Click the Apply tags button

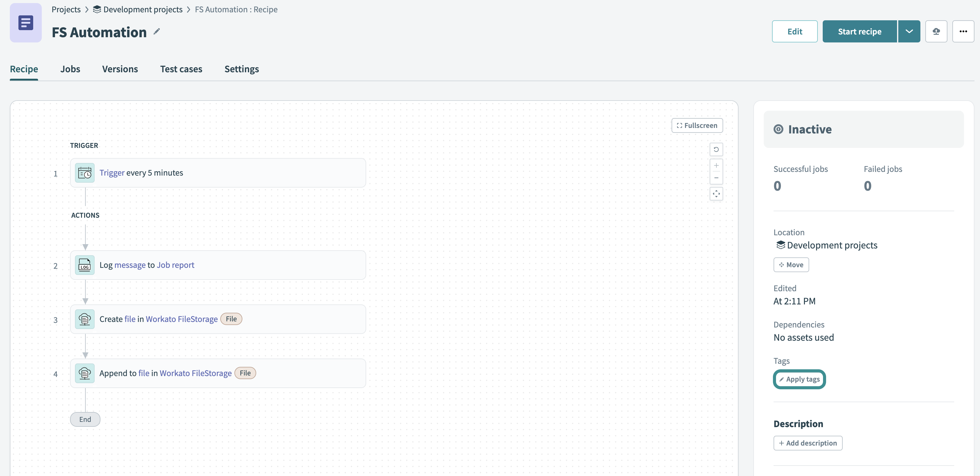pyautogui.click(x=799, y=379)
